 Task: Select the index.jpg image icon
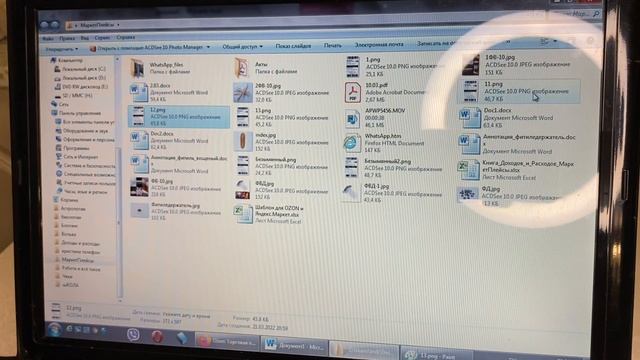coord(243,141)
